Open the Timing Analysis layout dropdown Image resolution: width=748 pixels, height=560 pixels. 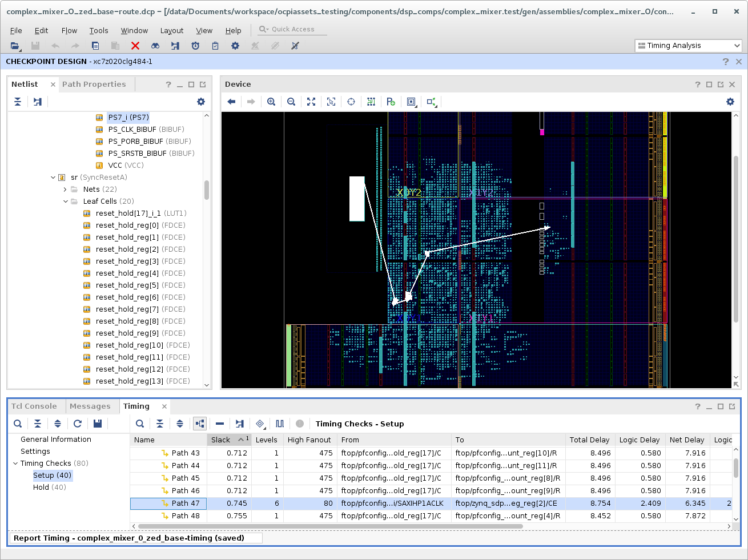[688, 46]
